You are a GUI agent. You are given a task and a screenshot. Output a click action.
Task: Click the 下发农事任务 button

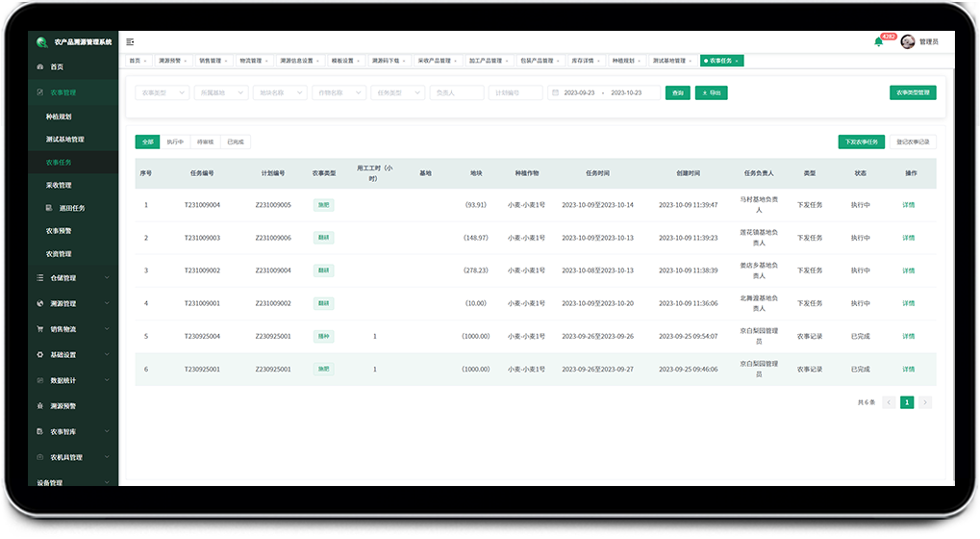pos(862,141)
